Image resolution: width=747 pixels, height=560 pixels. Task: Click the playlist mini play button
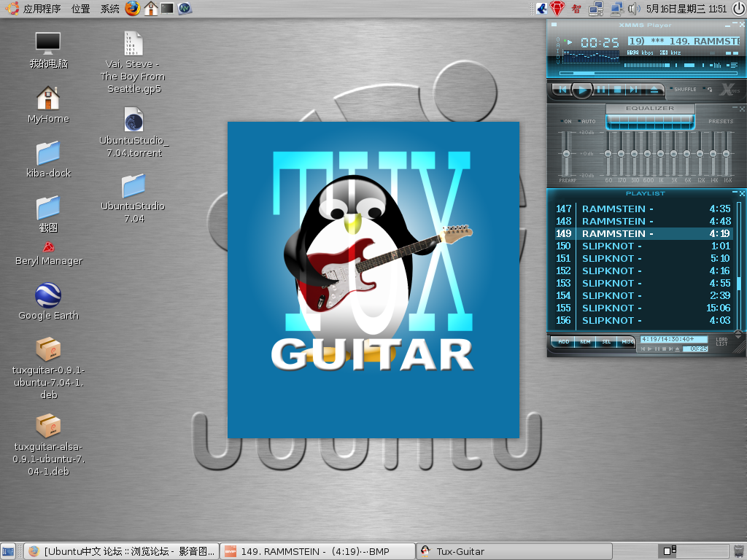tap(650, 349)
